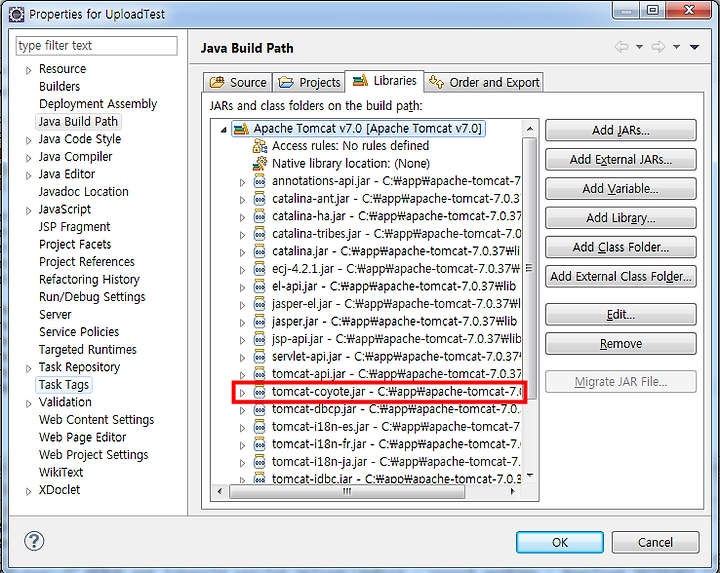The height and width of the screenshot is (573, 720).
Task: Expand the Java Code Style category
Action: 28,140
